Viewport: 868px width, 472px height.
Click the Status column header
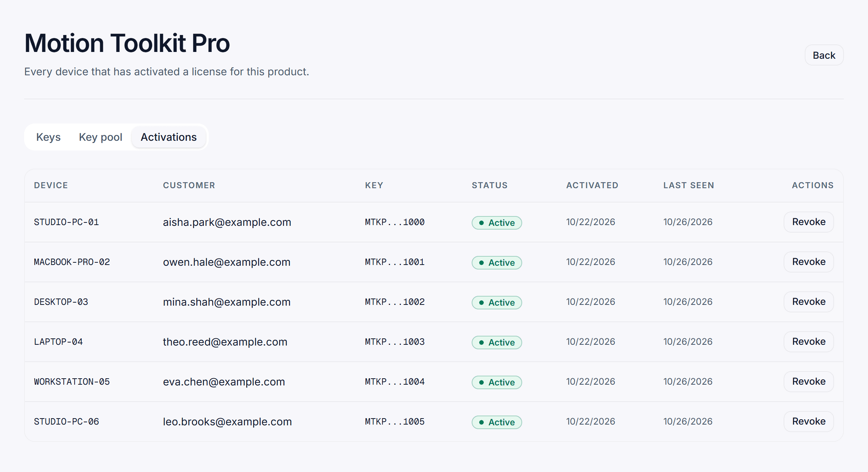(x=490, y=185)
